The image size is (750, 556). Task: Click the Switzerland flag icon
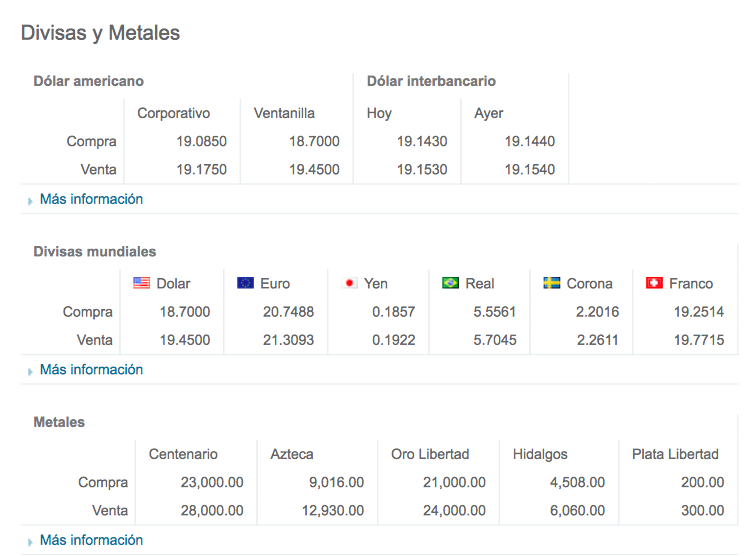coord(655,283)
